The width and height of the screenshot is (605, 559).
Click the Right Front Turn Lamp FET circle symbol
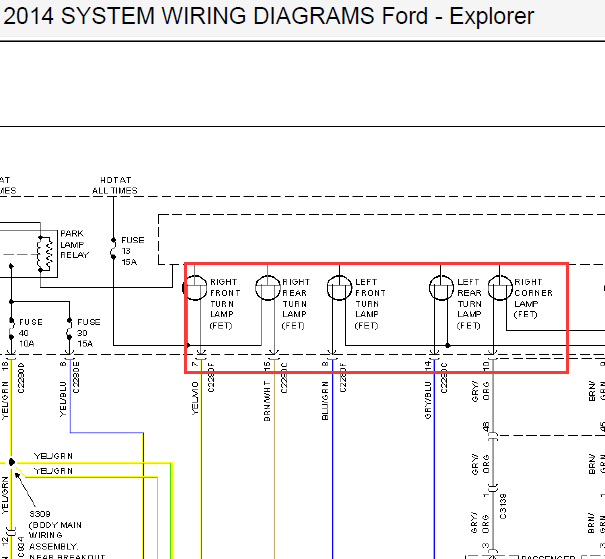(195, 287)
